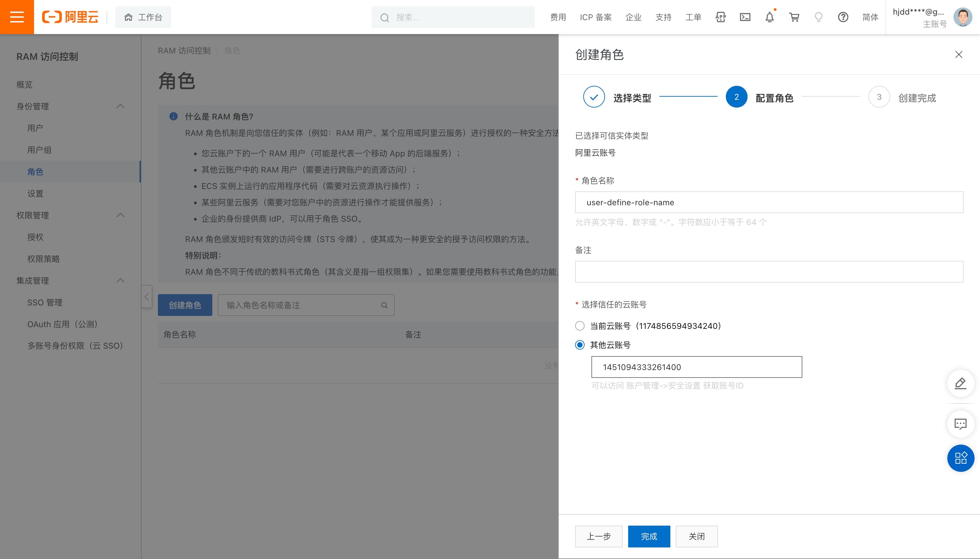Screen dimensions: 980x559
Task: Click the 备注 input field
Action: click(x=769, y=272)
